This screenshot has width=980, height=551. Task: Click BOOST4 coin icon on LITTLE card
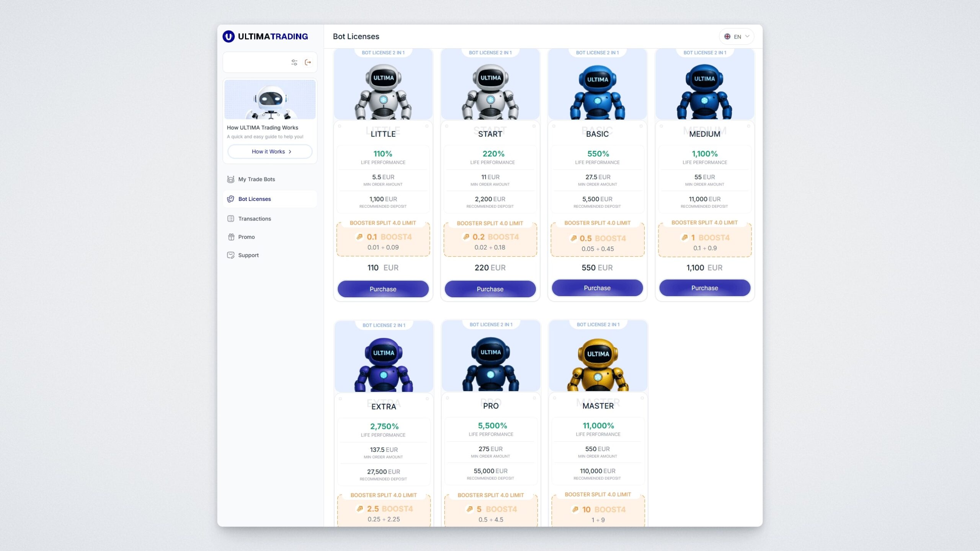(359, 237)
